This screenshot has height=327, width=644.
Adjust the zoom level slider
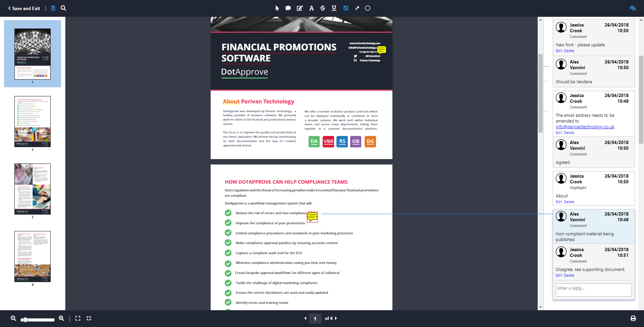pyautogui.click(x=38, y=320)
